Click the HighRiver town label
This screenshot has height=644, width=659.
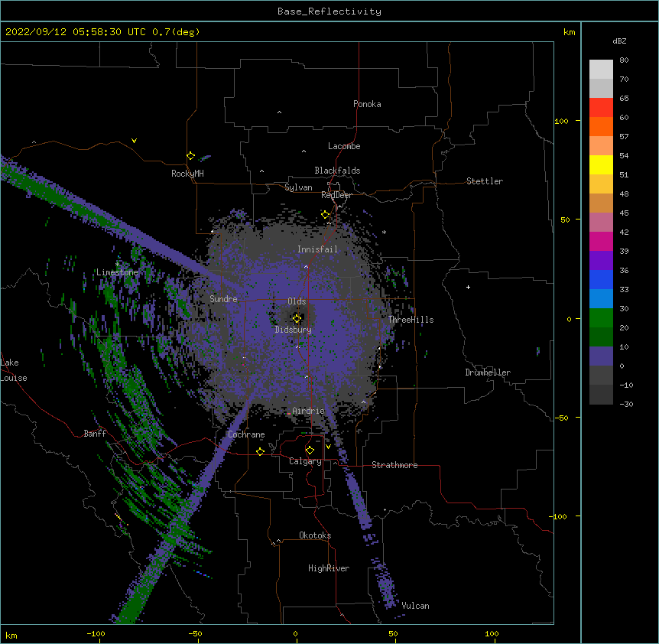(x=329, y=568)
